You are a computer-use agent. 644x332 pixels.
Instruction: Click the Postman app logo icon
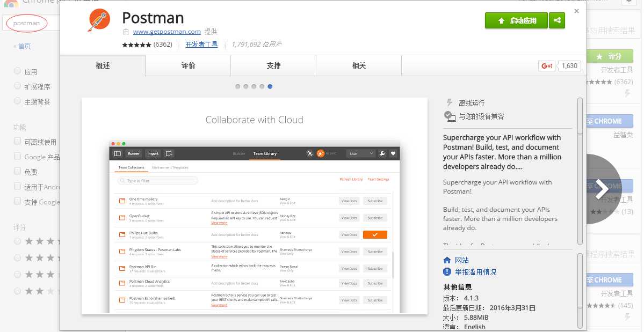(99, 20)
